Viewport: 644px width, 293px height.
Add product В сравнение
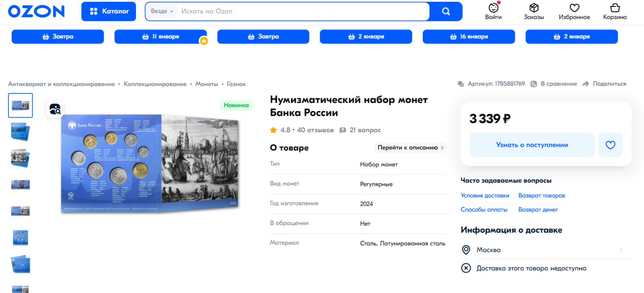pos(554,84)
